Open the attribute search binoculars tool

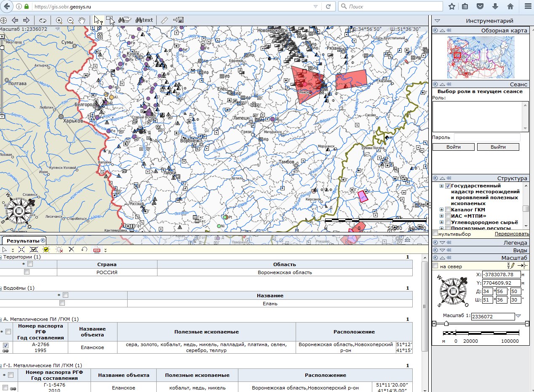click(125, 20)
